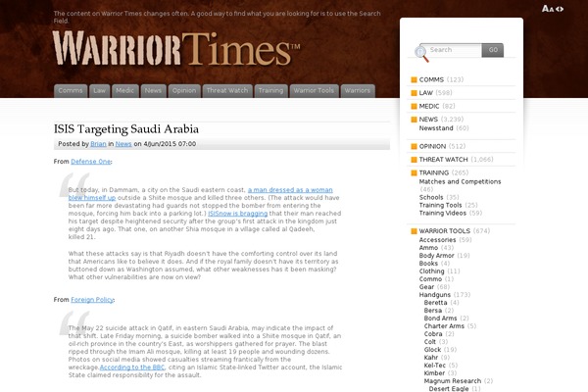Open the Foreign Policy source link
The height and width of the screenshot is (392, 588).
[x=92, y=300]
